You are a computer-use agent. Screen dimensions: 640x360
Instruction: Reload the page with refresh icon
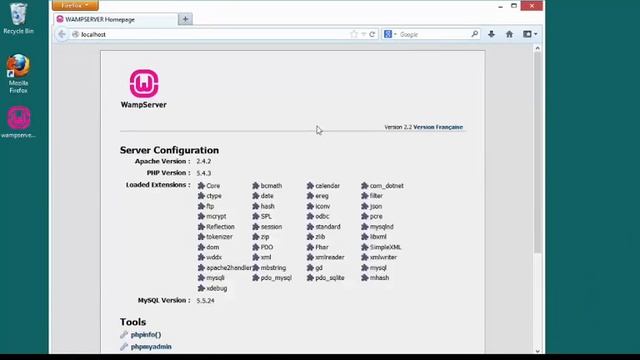[372, 34]
